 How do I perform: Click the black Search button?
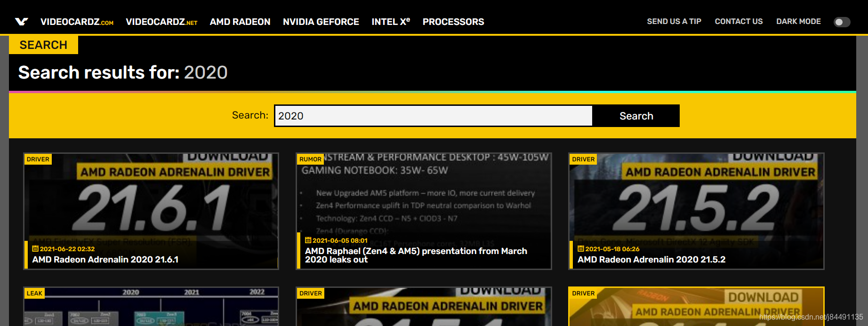[x=636, y=116]
